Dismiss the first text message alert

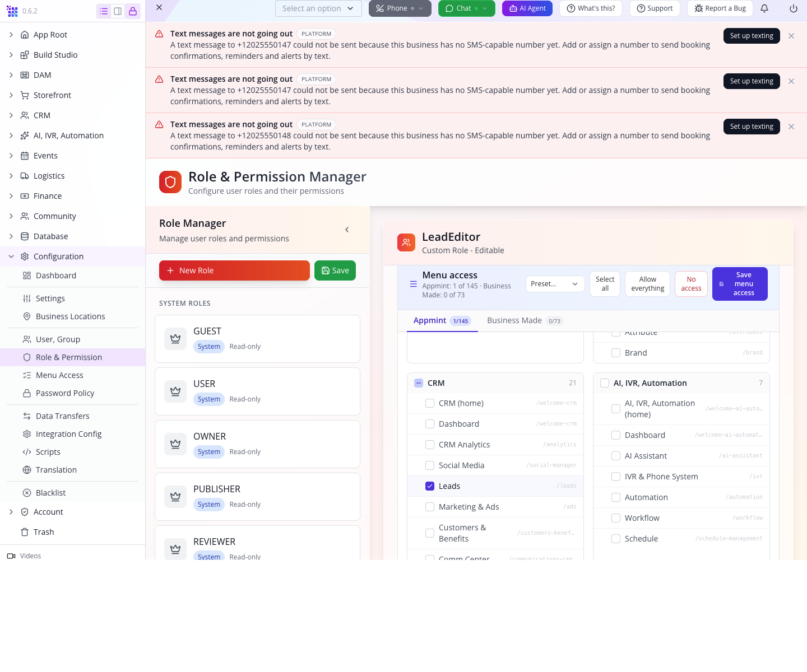[791, 36]
